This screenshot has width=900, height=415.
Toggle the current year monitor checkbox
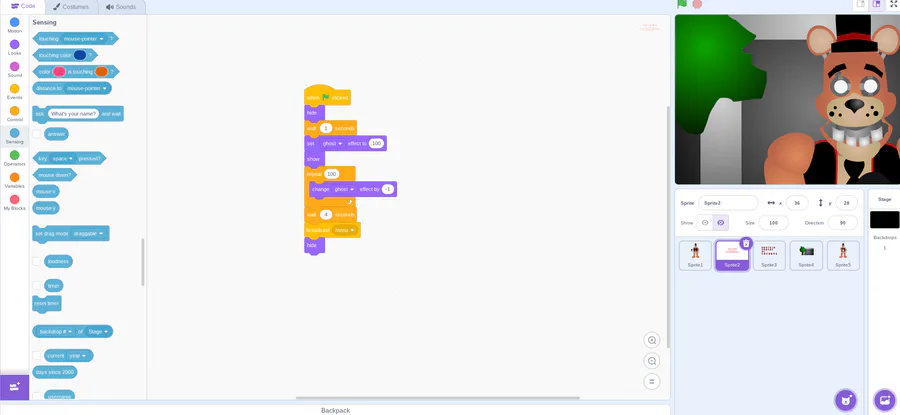click(37, 355)
